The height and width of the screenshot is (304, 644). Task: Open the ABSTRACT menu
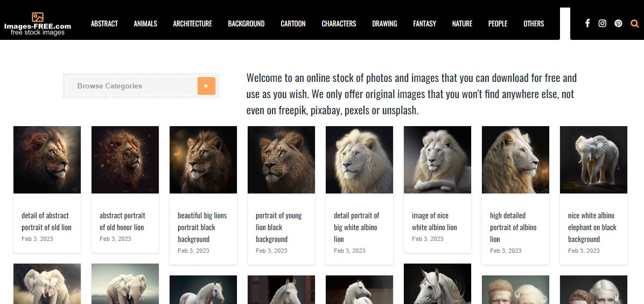point(104,24)
